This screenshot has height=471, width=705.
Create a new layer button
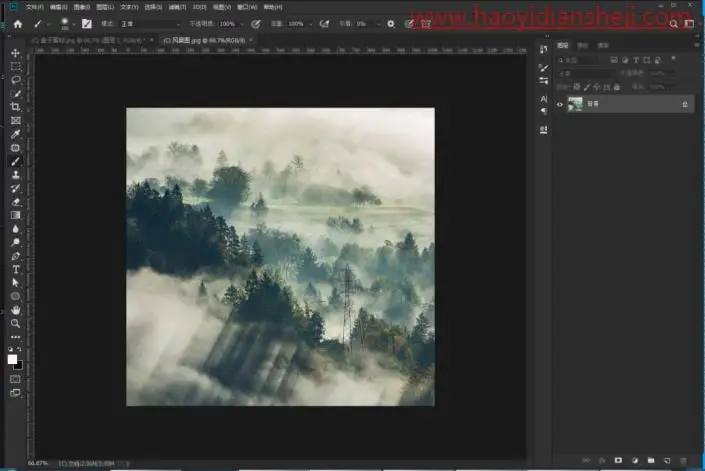pos(667,460)
